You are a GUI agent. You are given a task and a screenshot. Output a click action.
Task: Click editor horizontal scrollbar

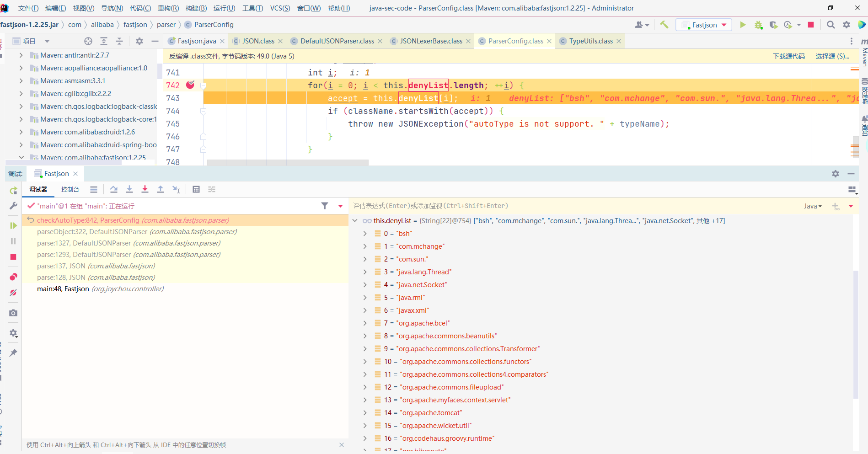point(288,162)
